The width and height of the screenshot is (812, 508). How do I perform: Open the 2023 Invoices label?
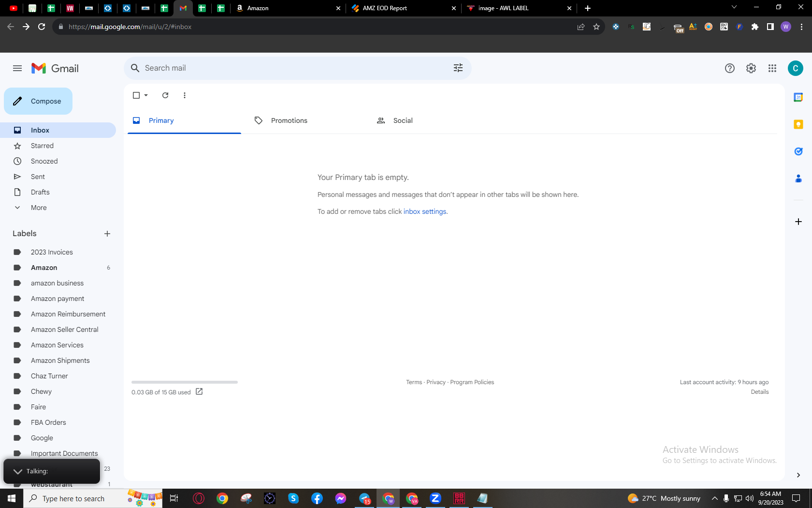(x=58, y=252)
